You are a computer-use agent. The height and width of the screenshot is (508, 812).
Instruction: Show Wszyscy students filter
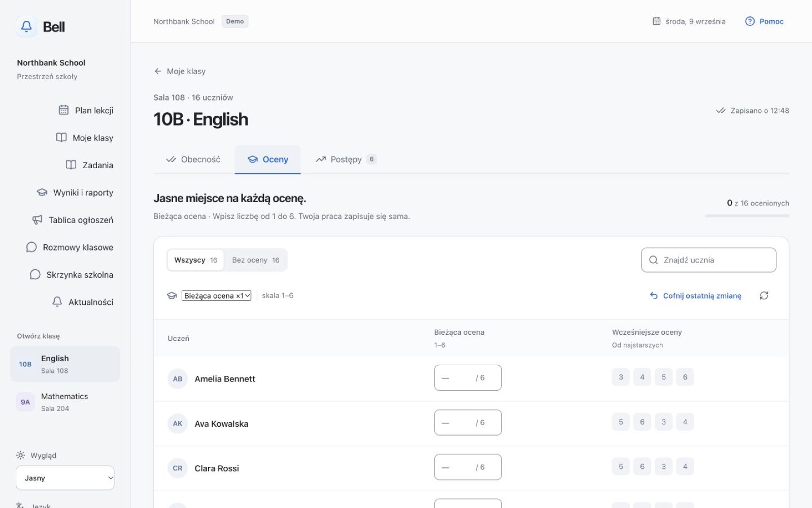[196, 260]
